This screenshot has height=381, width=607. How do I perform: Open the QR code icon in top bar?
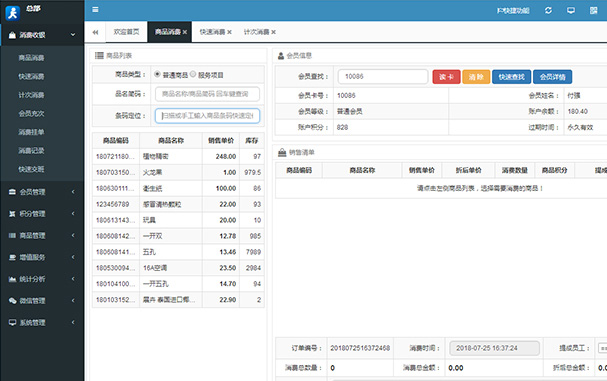point(593,10)
